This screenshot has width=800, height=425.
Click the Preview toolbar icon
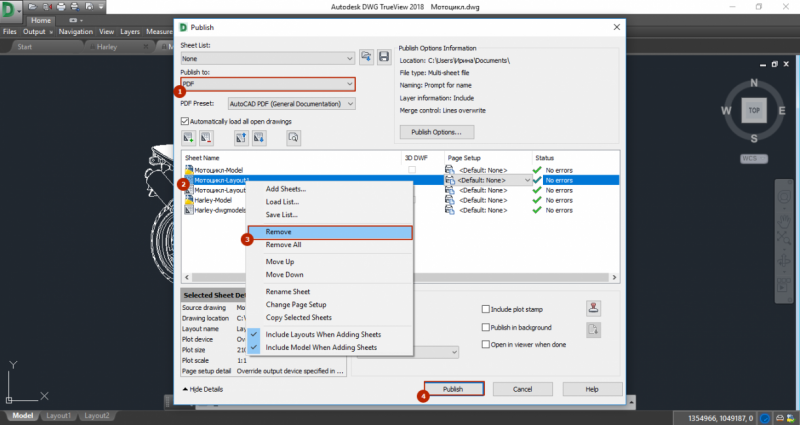click(293, 138)
